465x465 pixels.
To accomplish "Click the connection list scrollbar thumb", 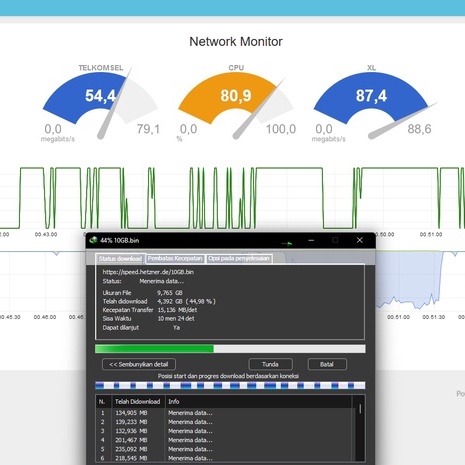I will [x=360, y=409].
